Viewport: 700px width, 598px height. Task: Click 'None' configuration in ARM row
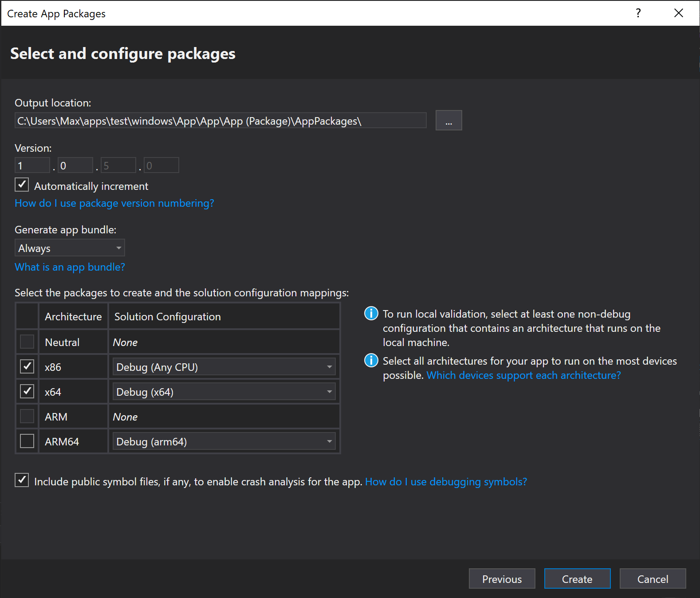pyautogui.click(x=125, y=417)
